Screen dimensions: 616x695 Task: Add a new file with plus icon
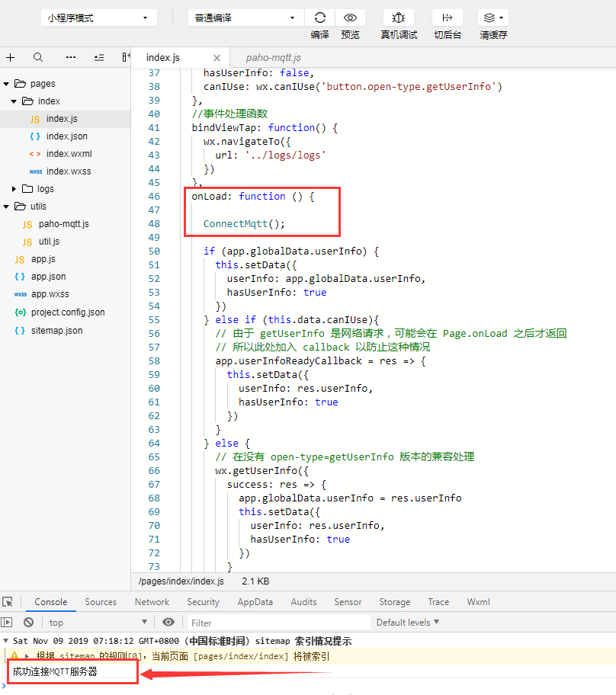10,57
